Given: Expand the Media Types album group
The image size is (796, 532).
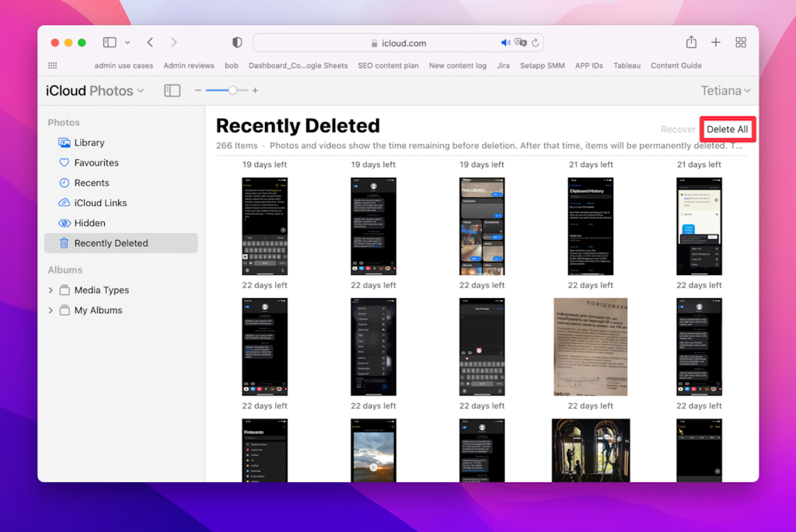Looking at the screenshot, I should 51,290.
